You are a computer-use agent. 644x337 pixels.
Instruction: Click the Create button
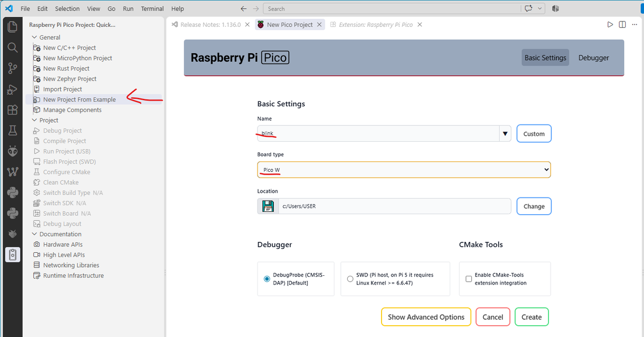point(532,317)
